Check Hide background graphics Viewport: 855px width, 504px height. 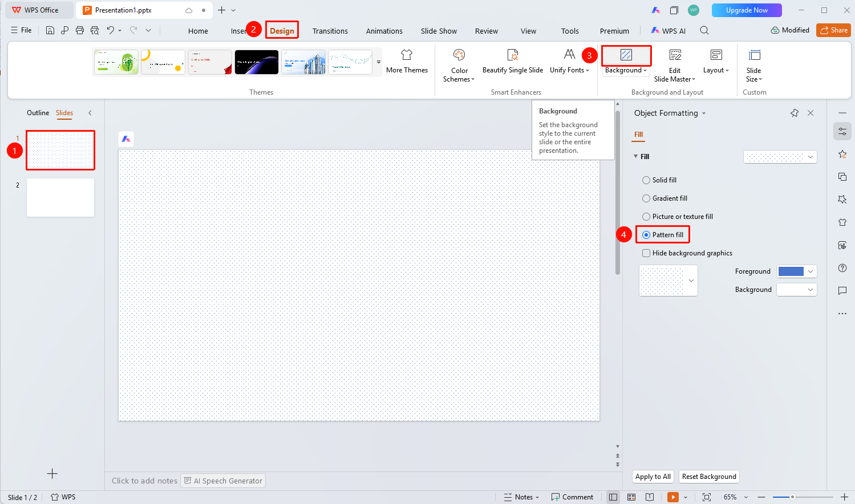click(x=646, y=253)
